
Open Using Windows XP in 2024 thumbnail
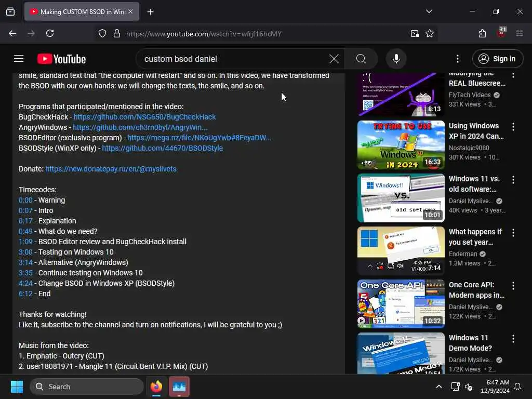[401, 145]
